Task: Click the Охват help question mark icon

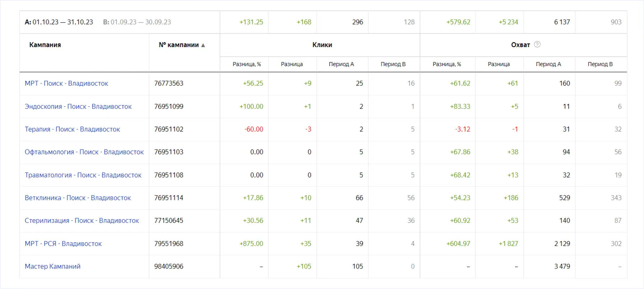Action: 537,45
